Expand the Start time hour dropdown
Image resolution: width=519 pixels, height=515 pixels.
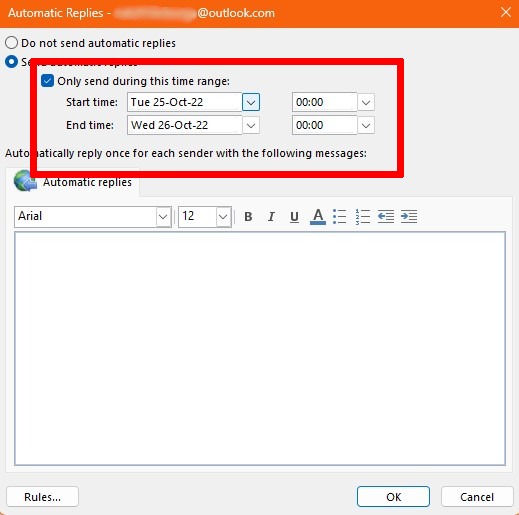point(366,102)
